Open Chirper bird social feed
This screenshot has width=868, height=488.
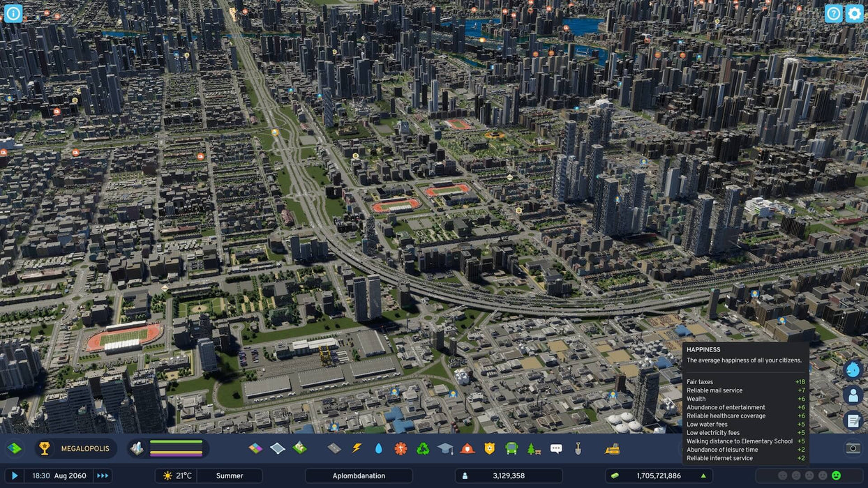pos(853,369)
